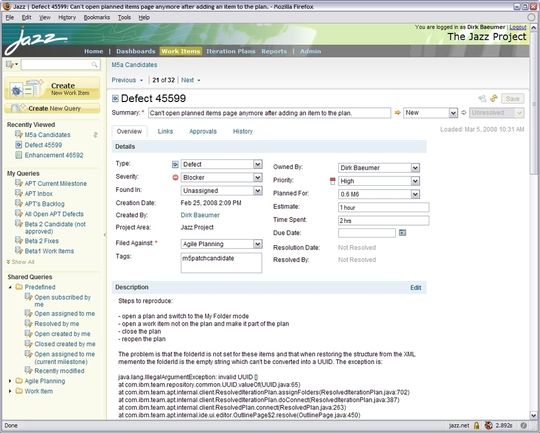Click the Firebug timer icon in status bar

488,425
